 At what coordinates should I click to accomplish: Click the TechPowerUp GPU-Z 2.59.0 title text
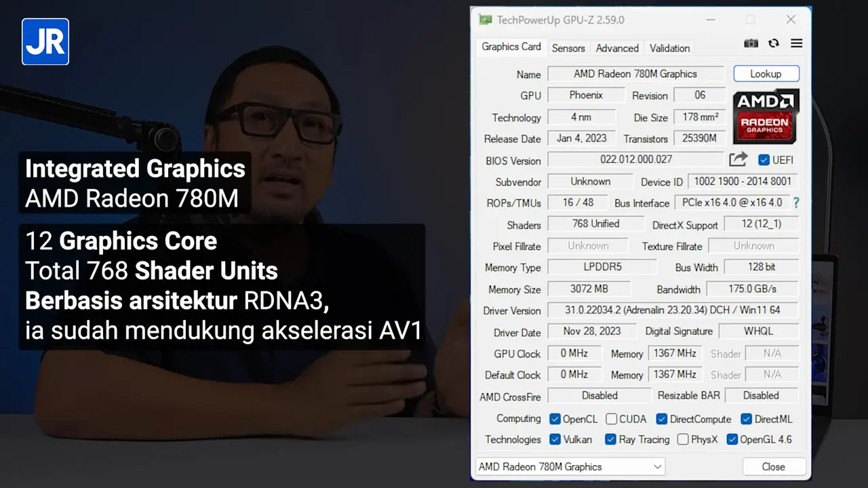[x=560, y=20]
